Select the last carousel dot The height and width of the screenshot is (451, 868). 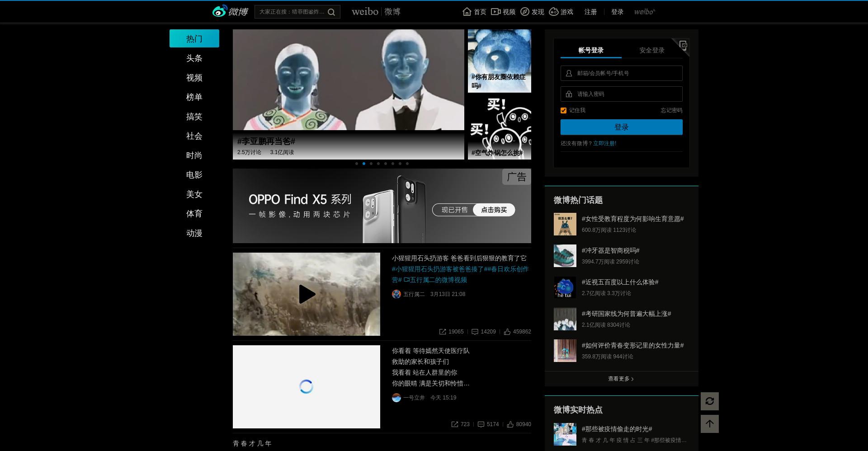(x=407, y=164)
